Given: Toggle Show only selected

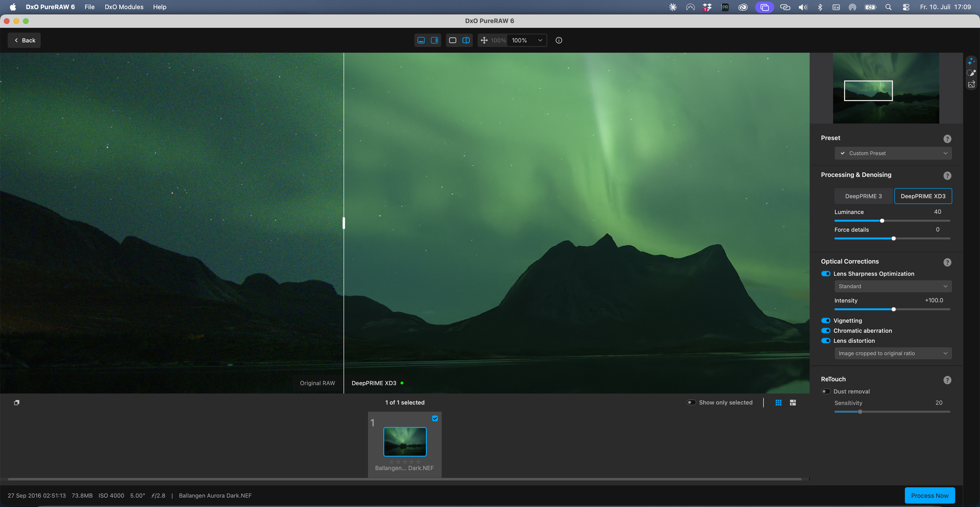Looking at the screenshot, I should pyautogui.click(x=691, y=402).
